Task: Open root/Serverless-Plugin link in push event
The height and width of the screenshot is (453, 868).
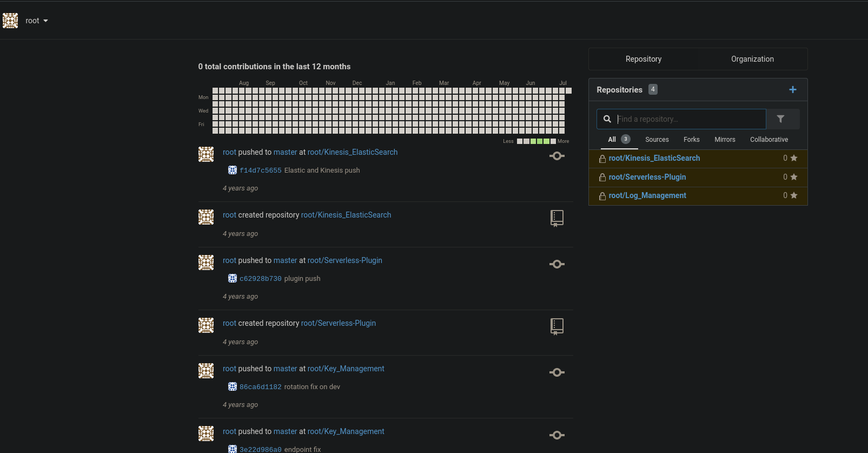Action: tap(345, 260)
